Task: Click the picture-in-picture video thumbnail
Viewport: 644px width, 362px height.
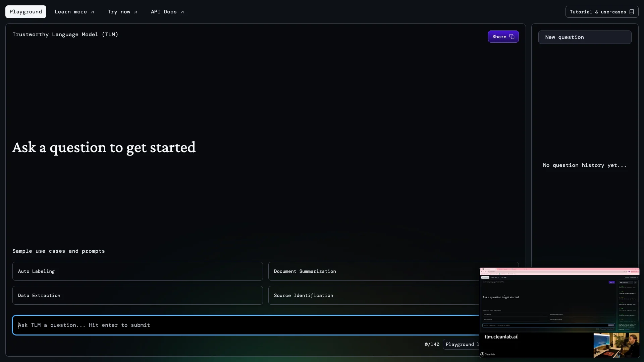Action: click(x=559, y=313)
